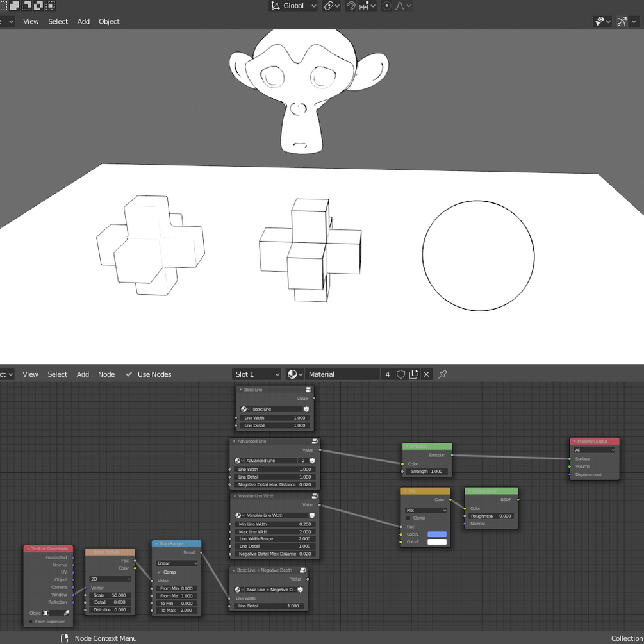Click the material browse sphere icon
This screenshot has height=644, width=644.
tap(295, 374)
